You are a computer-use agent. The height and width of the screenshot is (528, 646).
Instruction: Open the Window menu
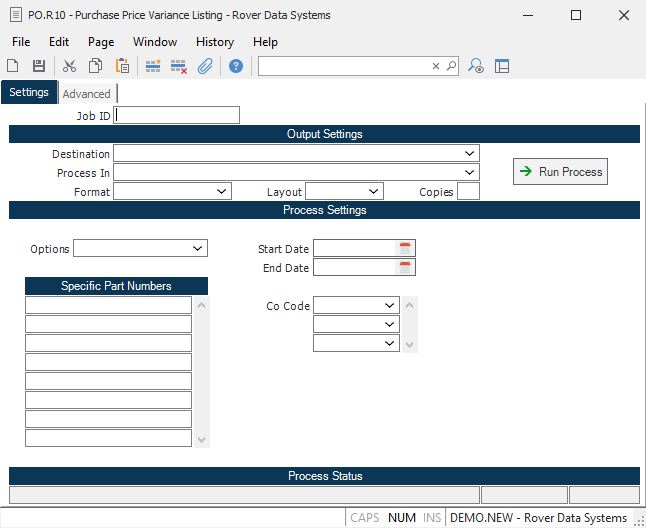(155, 42)
